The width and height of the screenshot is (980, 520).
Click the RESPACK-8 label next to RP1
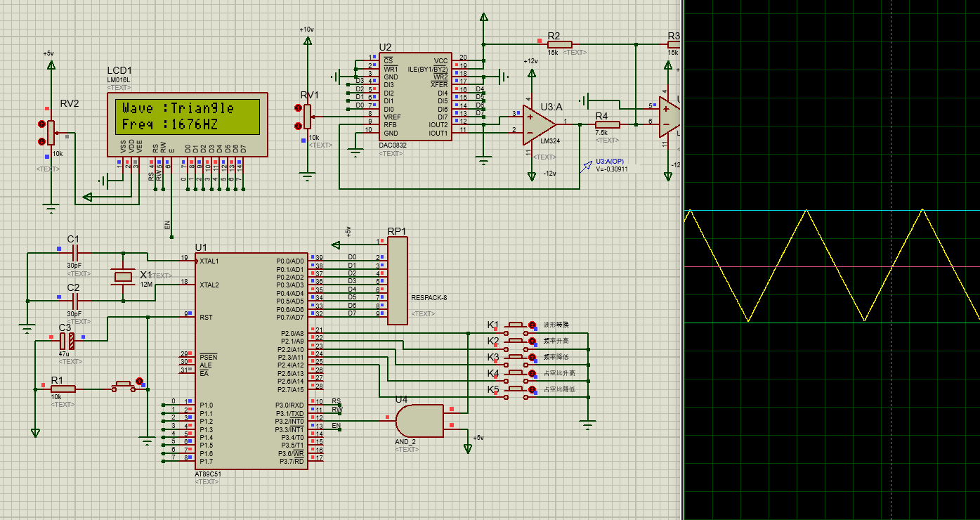tap(429, 297)
